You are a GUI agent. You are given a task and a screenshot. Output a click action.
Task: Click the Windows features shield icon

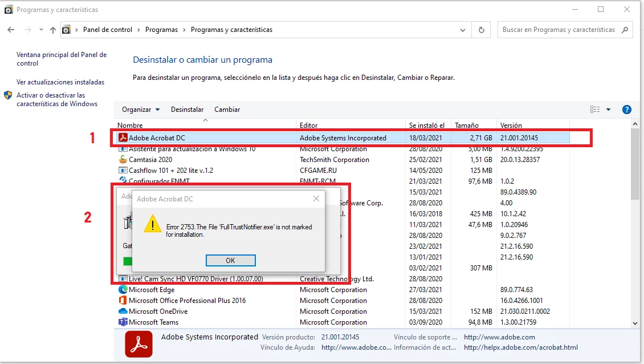click(8, 95)
